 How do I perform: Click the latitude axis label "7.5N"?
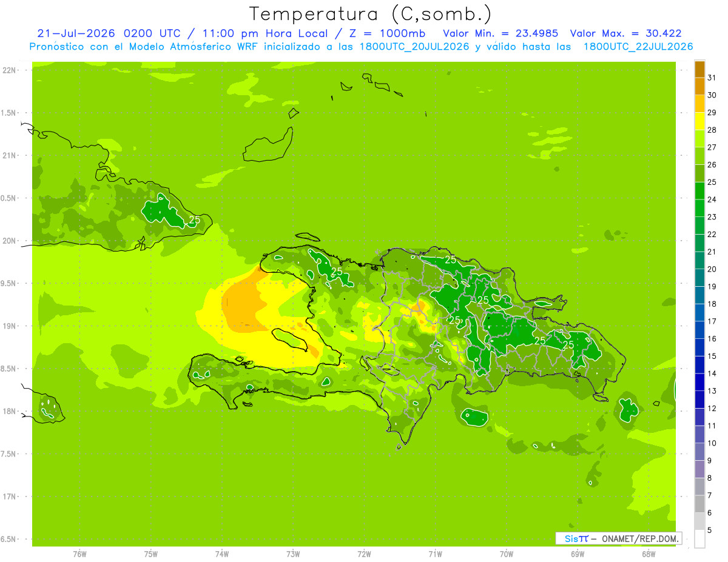pyautogui.click(x=9, y=454)
